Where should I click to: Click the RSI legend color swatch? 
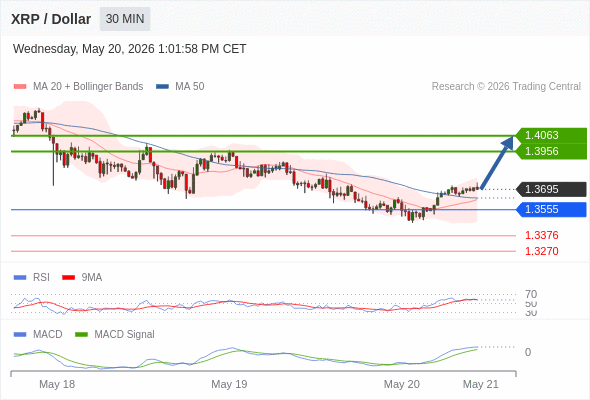click(20, 278)
